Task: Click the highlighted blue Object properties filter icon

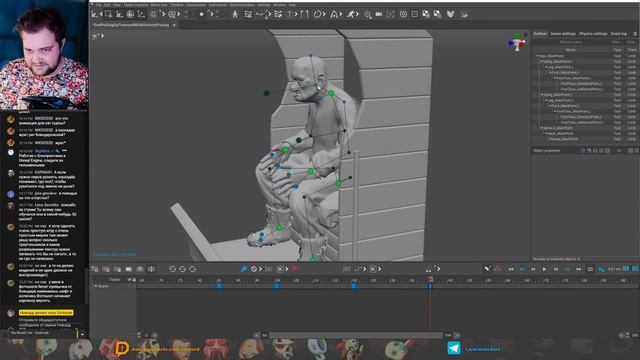Action: point(589,151)
